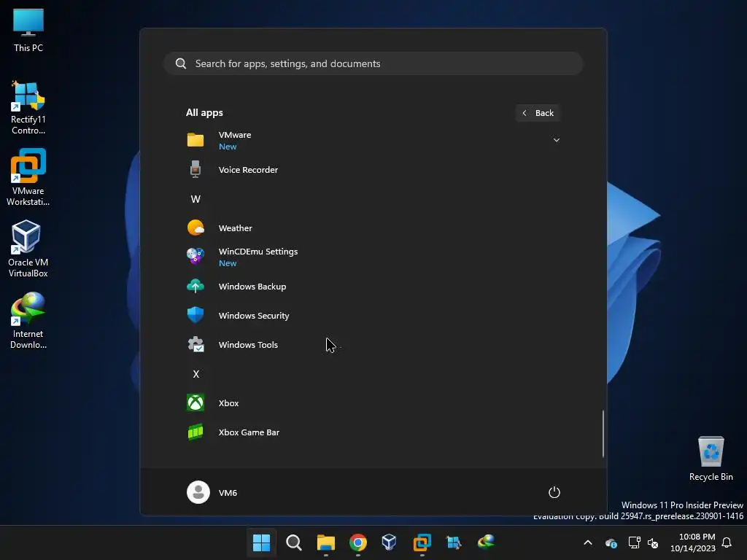Screen dimensions: 747x560
Task: Jump to letter W section header
Action: tap(196, 199)
